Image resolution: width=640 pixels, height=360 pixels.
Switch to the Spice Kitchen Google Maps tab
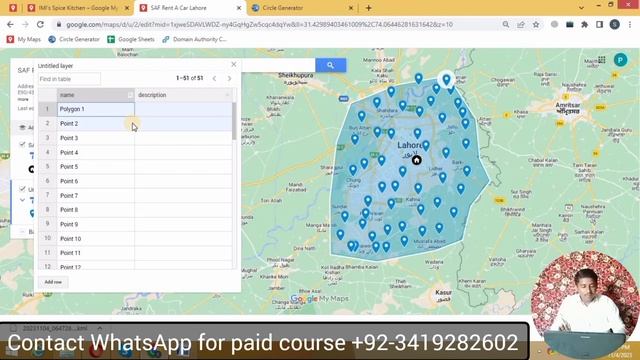78,8
